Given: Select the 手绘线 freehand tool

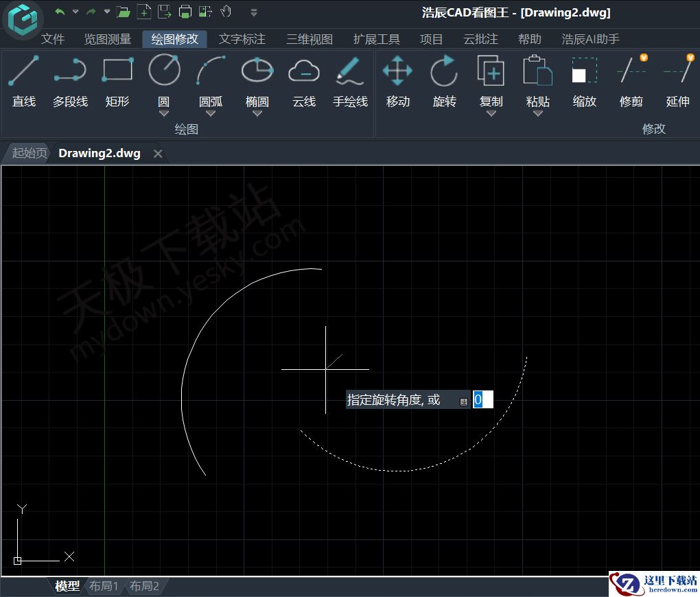Looking at the screenshot, I should [351, 81].
